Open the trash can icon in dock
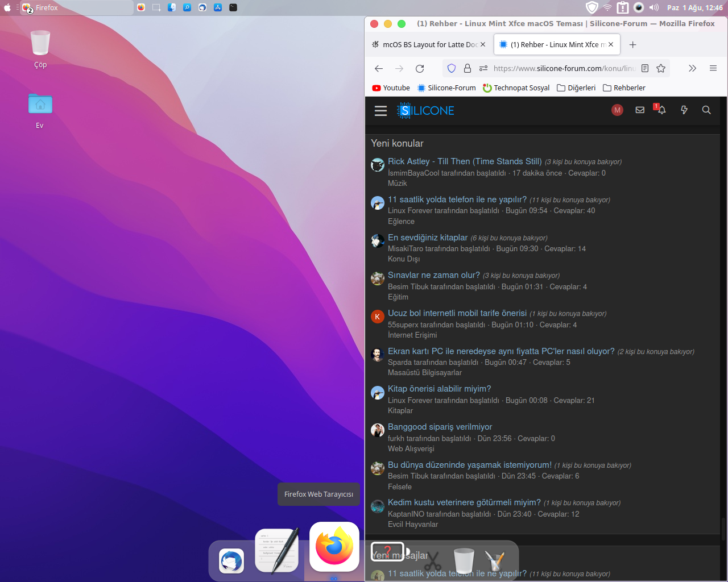Image resolution: width=728 pixels, height=582 pixels. coord(464,561)
